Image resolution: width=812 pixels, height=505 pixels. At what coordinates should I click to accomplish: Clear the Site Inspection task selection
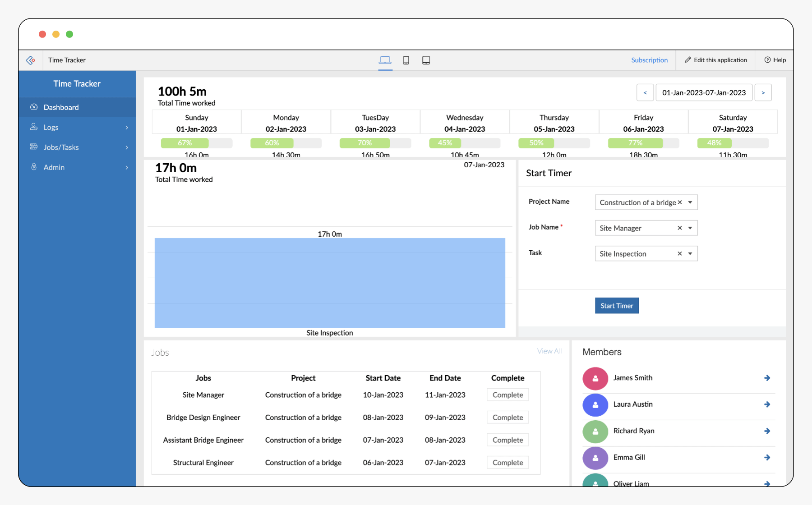click(680, 254)
